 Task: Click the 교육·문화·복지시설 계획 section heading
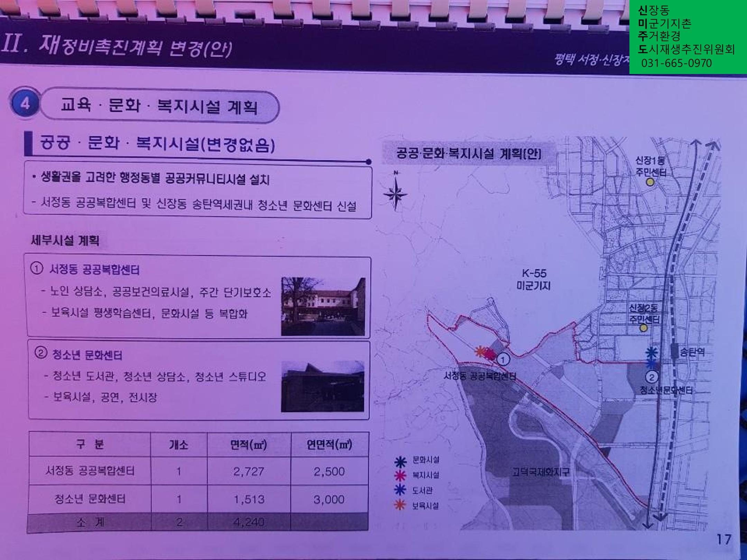pyautogui.click(x=159, y=106)
